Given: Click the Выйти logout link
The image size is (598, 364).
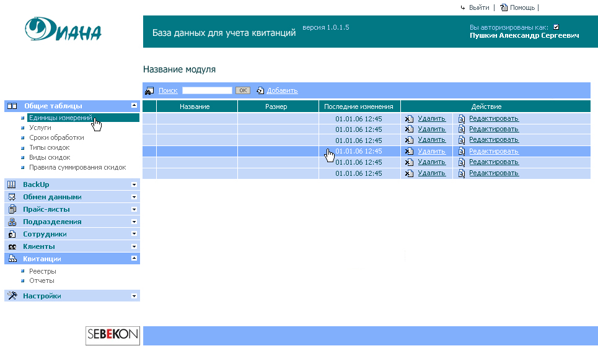Looking at the screenshot, I should point(478,7).
